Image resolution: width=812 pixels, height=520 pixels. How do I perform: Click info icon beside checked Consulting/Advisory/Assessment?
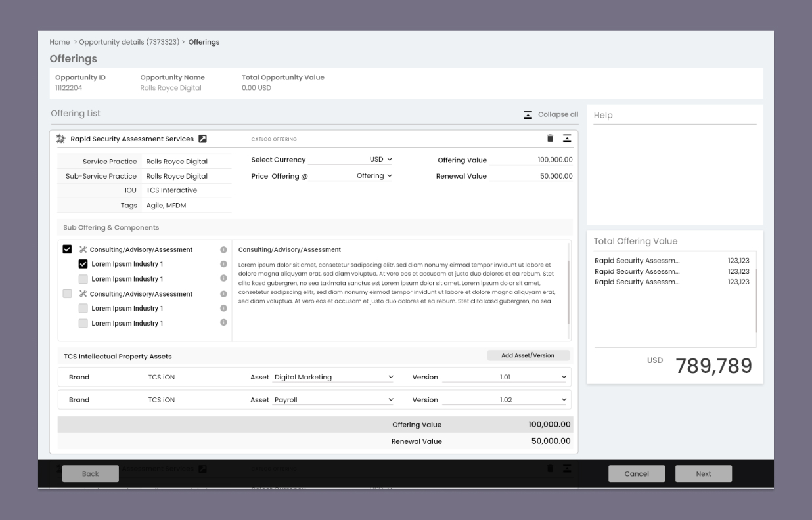coord(223,249)
